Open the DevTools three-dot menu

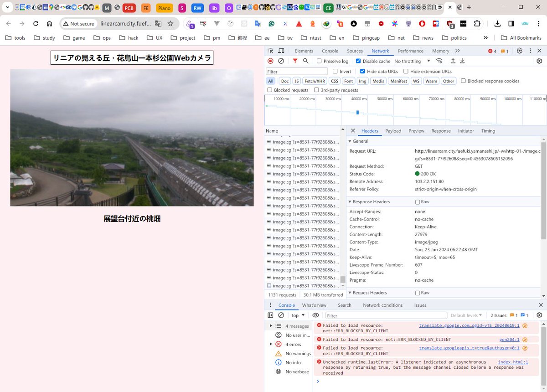(x=530, y=51)
